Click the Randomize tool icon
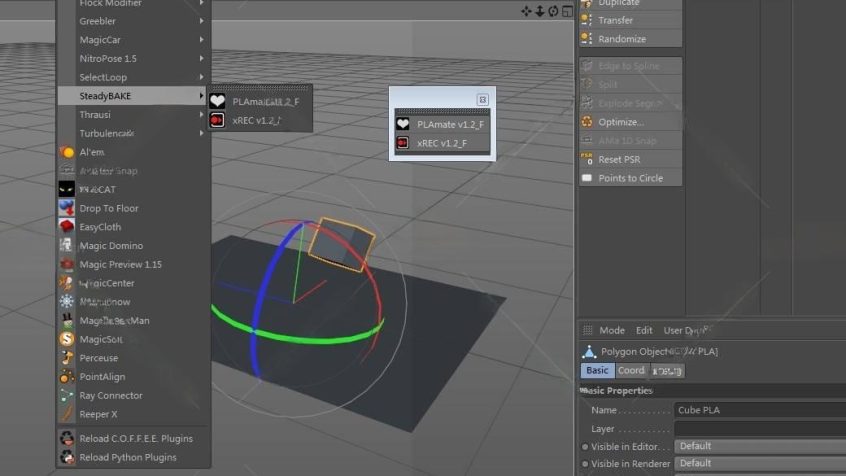846x476 pixels. pos(588,39)
